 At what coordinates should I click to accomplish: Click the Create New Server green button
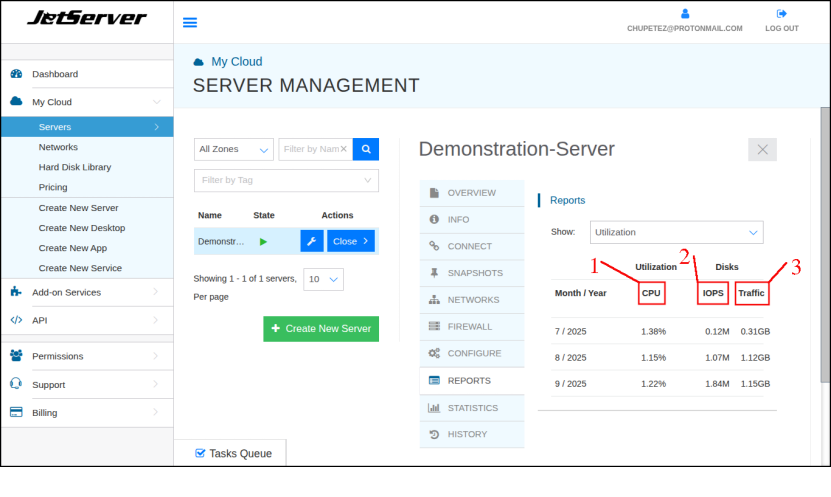[x=321, y=328]
